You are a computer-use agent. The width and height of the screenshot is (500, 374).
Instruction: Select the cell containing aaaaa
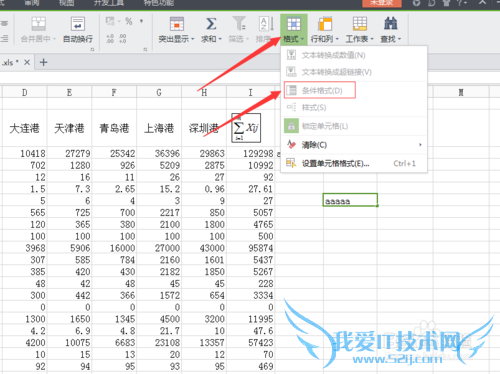(350, 200)
